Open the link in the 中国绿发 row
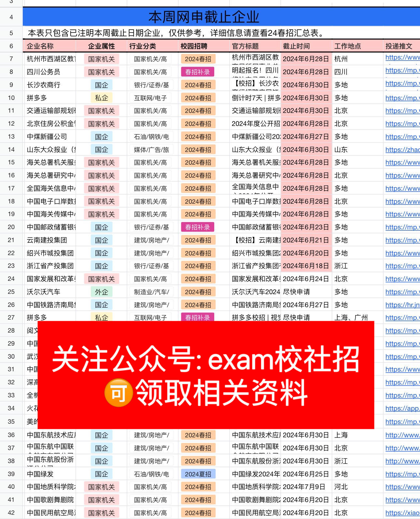The width and height of the screenshot is (420, 519). 402,474
